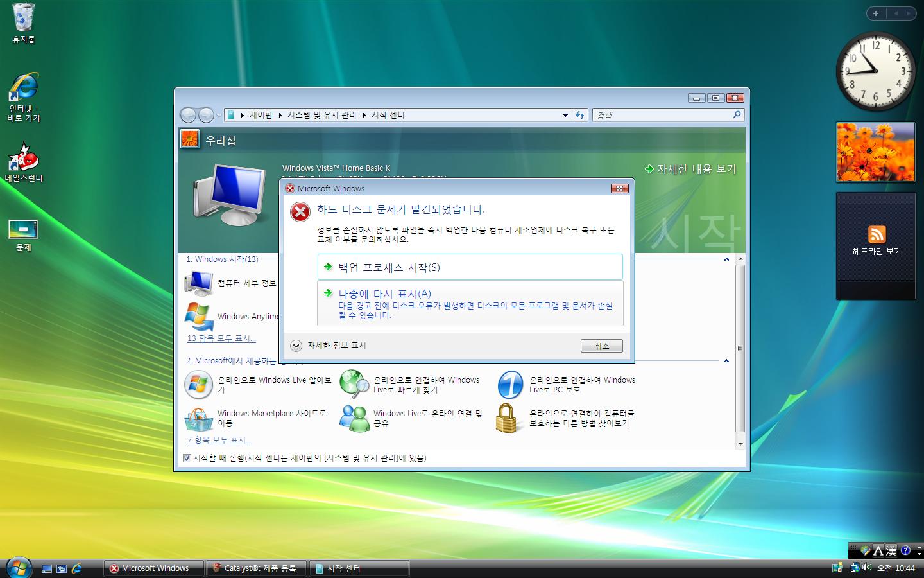
Task: Click the Welcome Center vertical scrollbar thumb
Action: pos(740,347)
